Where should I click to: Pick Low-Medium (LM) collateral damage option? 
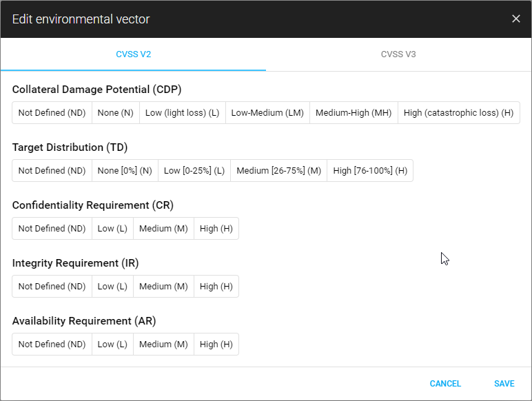[x=267, y=113]
